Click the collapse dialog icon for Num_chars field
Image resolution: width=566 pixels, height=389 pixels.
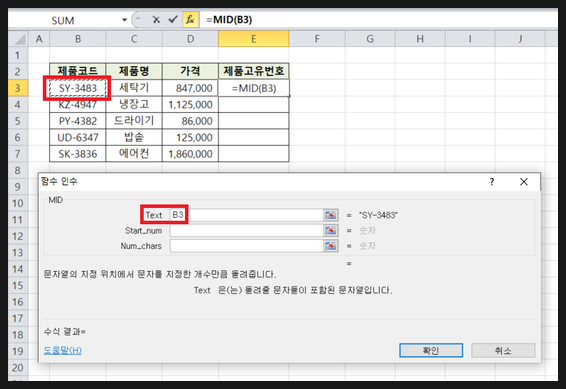tap(330, 246)
